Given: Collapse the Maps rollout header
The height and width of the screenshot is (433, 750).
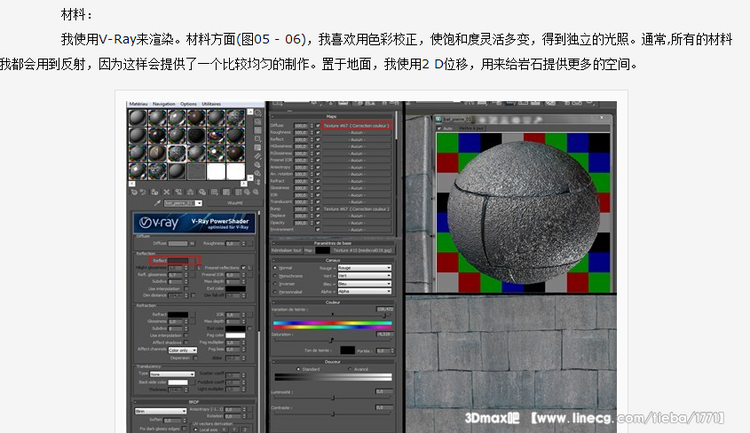Looking at the screenshot, I should pyautogui.click(x=331, y=116).
